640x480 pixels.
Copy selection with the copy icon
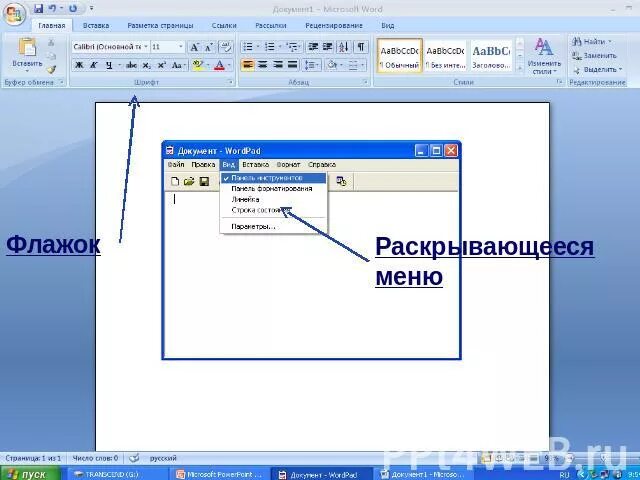click(51, 56)
